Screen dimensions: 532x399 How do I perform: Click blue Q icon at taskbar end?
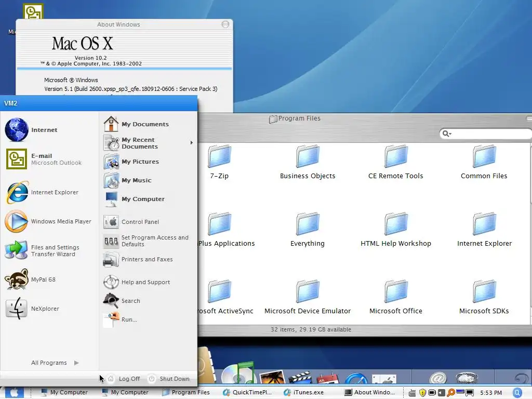coord(517,393)
